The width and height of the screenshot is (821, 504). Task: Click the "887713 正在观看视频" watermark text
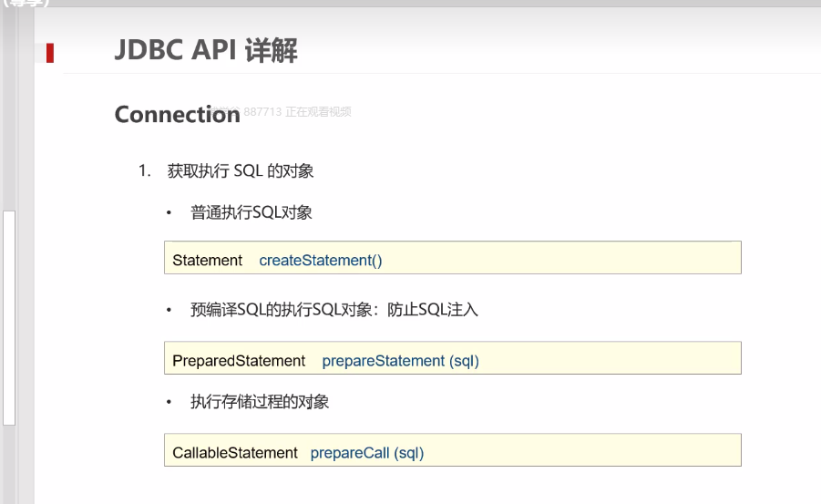point(297,112)
